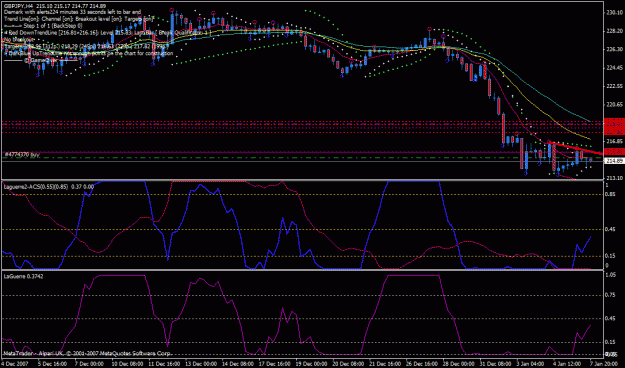Click the 220.65 price scale label

pyautogui.click(x=614, y=104)
